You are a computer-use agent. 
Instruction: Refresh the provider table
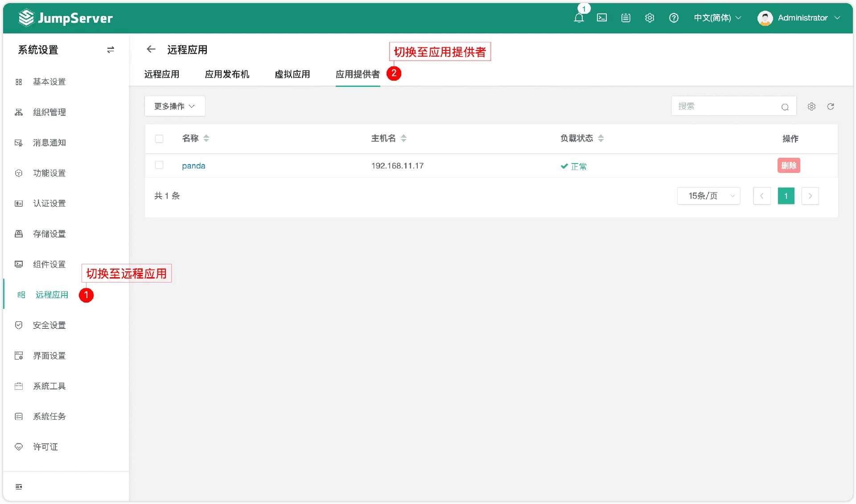[831, 107]
